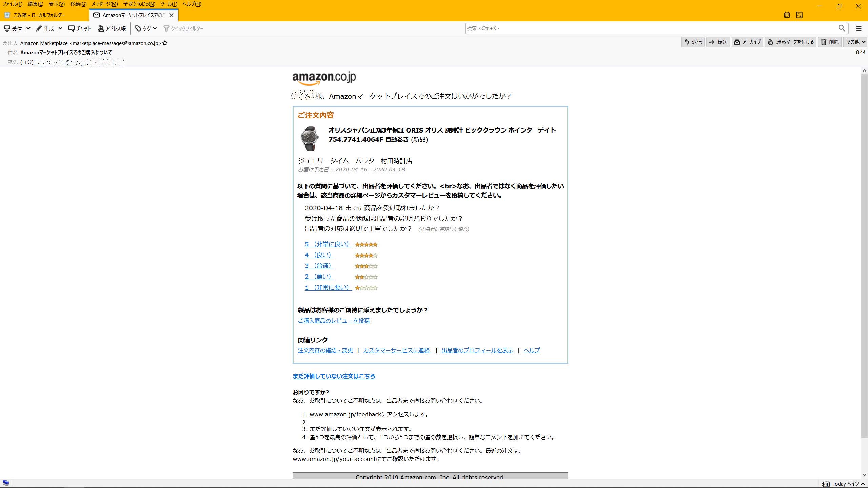Click the Get Messages (受信) button
The width and height of the screenshot is (868, 488).
coord(13,28)
